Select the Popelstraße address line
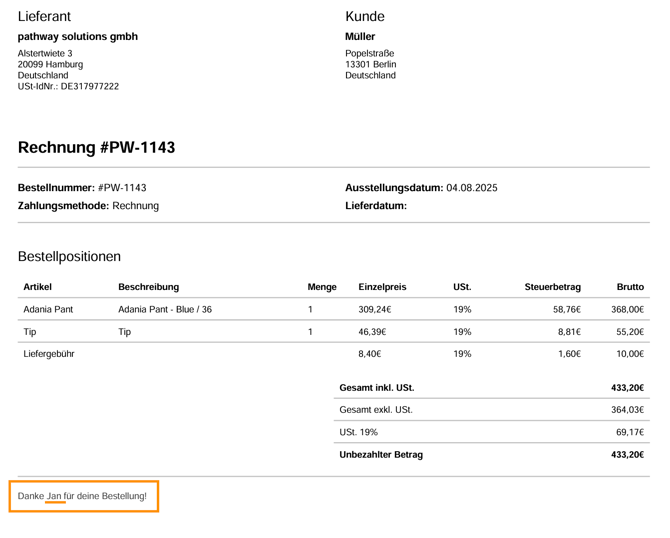The width and height of the screenshot is (670, 538). pyautogui.click(x=369, y=53)
